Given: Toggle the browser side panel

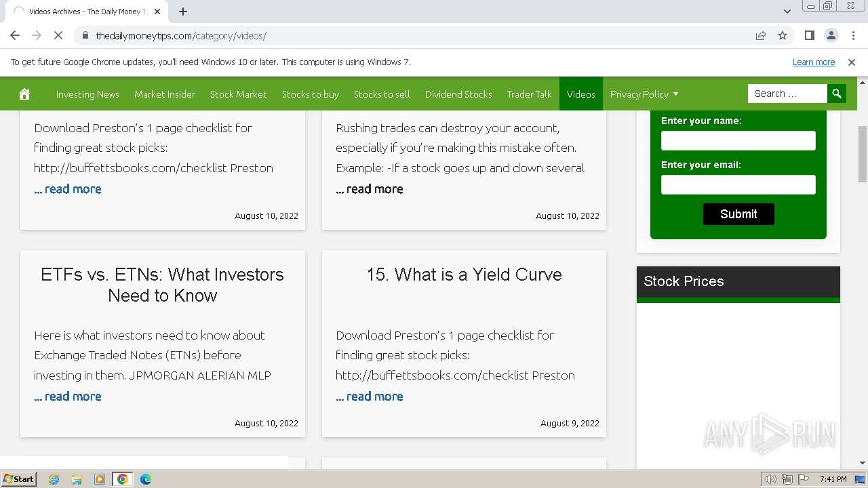Looking at the screenshot, I should (x=809, y=35).
